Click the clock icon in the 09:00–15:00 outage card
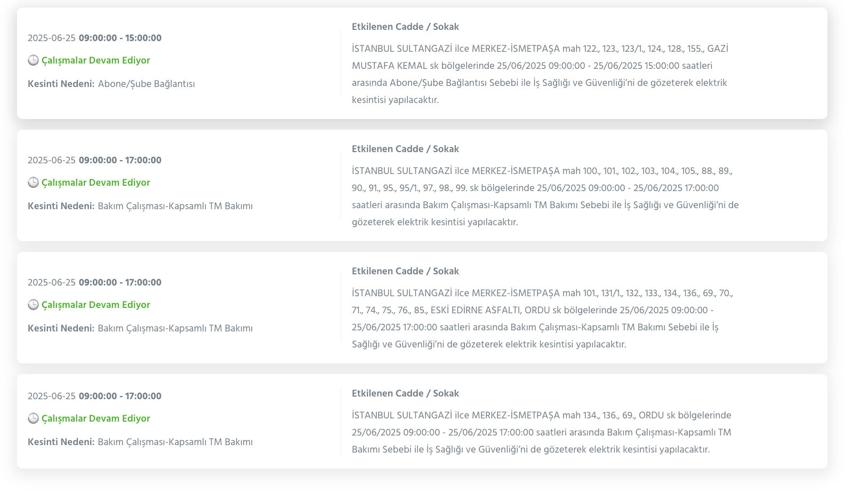 pos(33,60)
